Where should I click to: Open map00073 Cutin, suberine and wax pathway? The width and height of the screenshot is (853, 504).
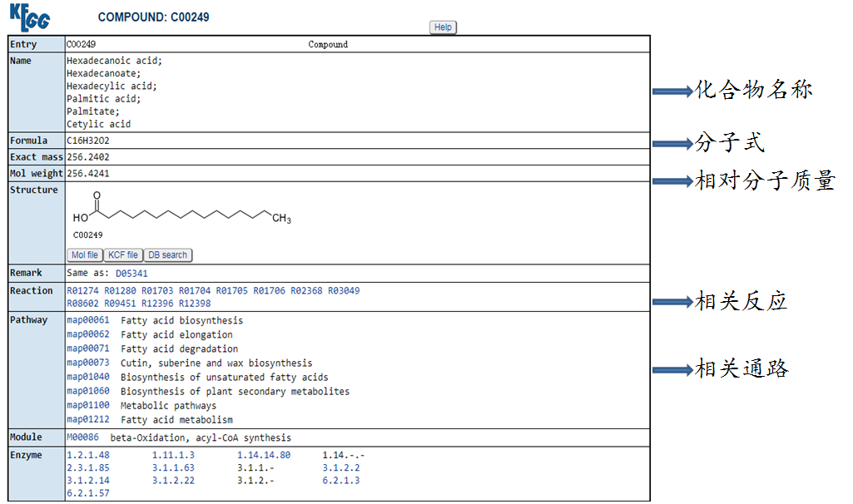tap(87, 363)
